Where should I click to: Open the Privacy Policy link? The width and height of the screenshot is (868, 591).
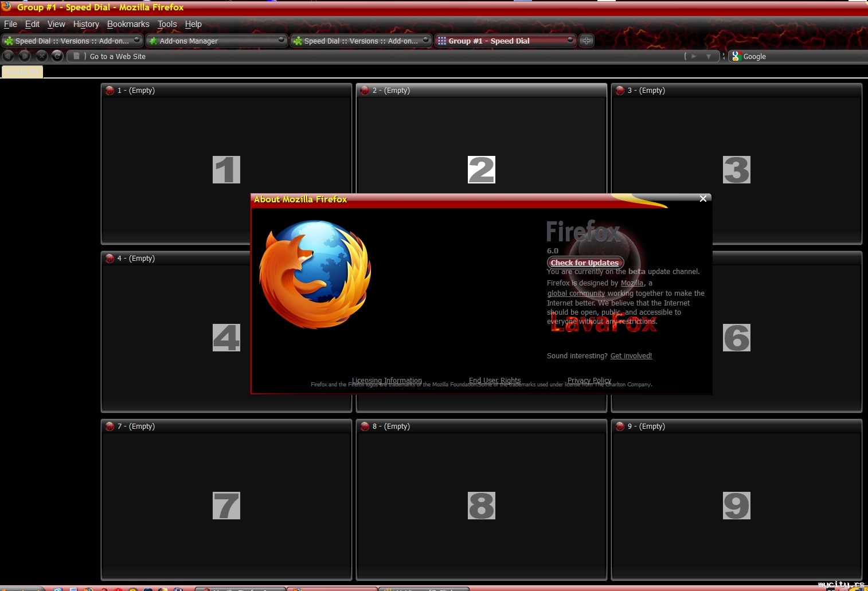589,381
